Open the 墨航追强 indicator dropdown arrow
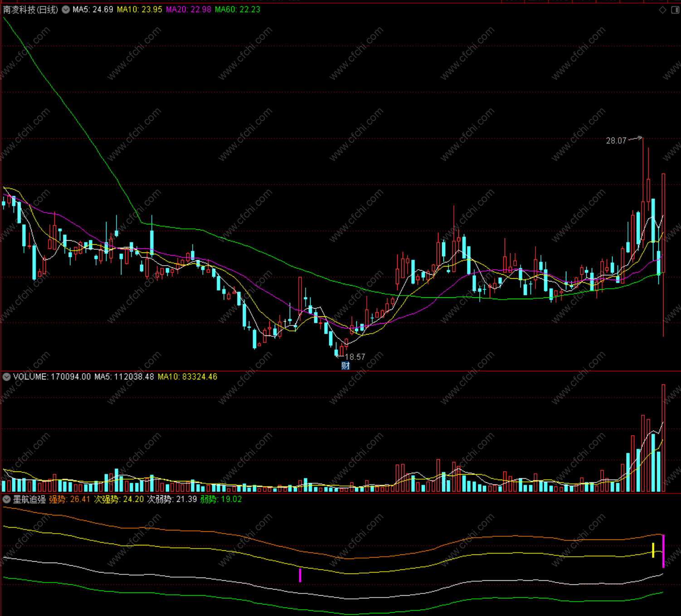This screenshot has height=616, width=681. [7, 500]
